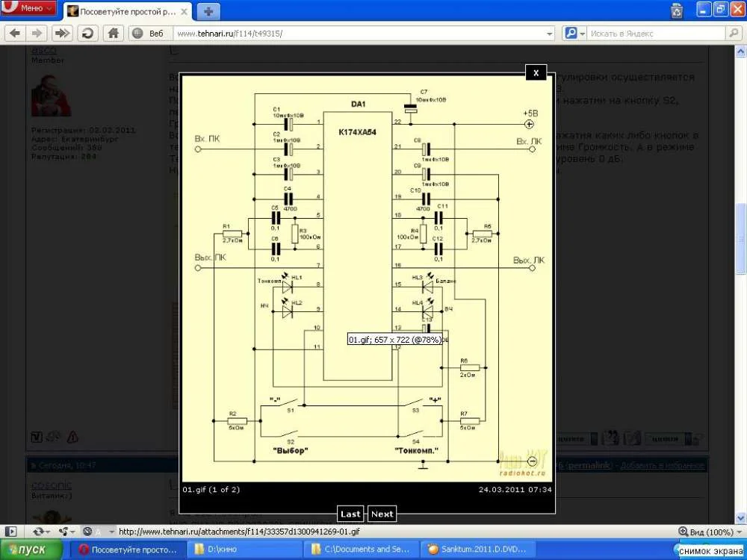The width and height of the screenshot is (747, 560).
Task: Close the lightbox with X button
Action: pyautogui.click(x=536, y=72)
